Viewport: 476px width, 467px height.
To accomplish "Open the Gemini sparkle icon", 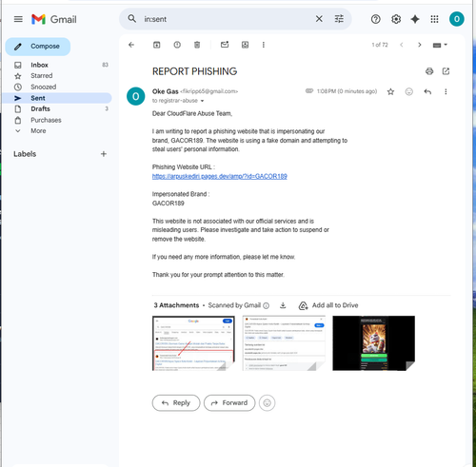I will click(x=415, y=19).
